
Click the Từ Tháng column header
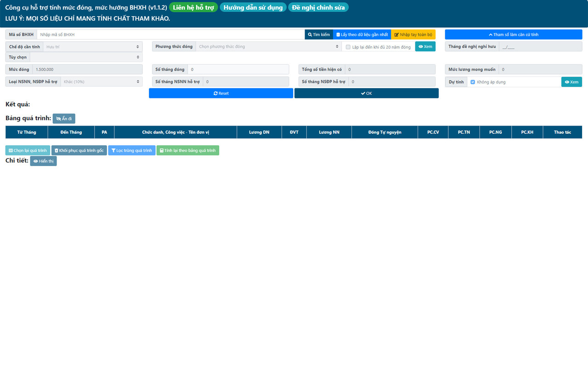click(x=27, y=132)
